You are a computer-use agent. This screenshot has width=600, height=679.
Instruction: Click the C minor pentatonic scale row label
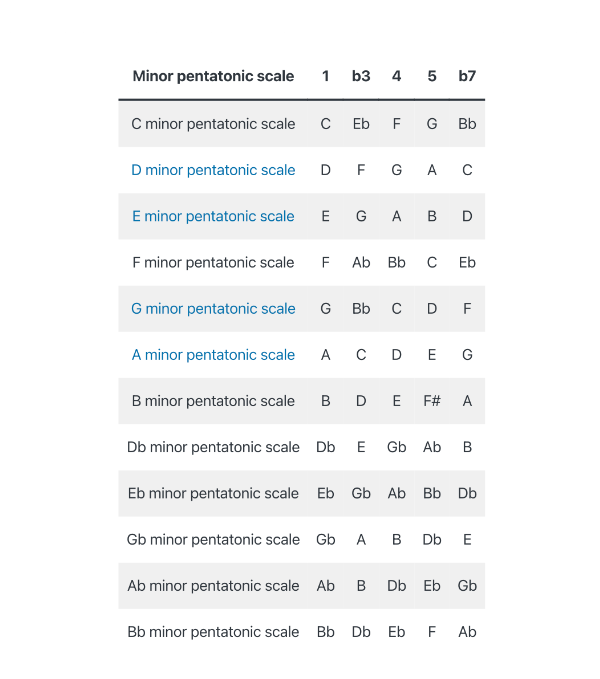point(213,124)
